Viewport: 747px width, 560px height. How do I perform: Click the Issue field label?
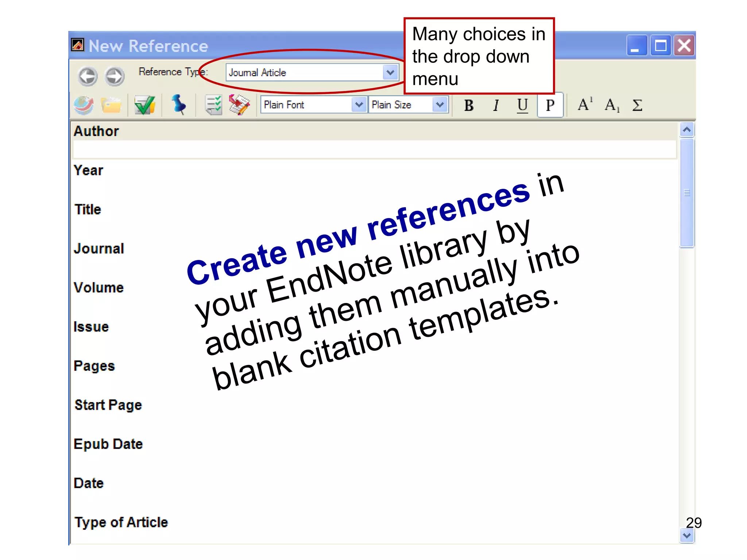pos(91,327)
